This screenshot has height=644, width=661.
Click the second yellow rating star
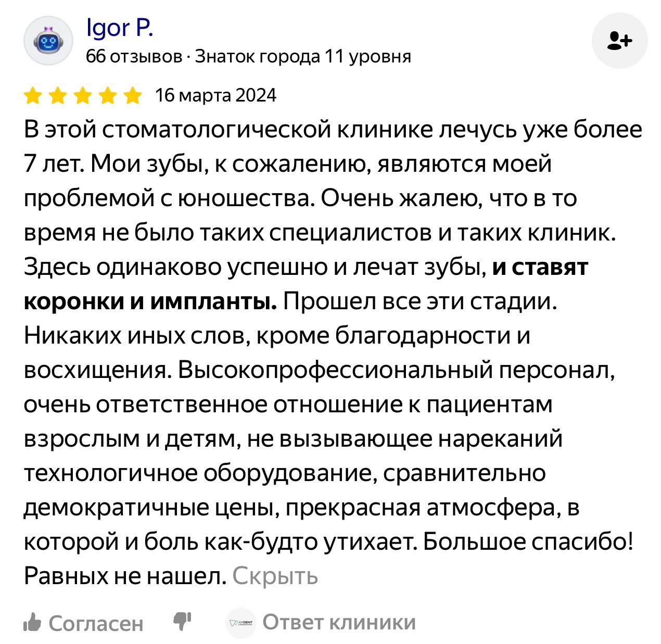pos(58,96)
